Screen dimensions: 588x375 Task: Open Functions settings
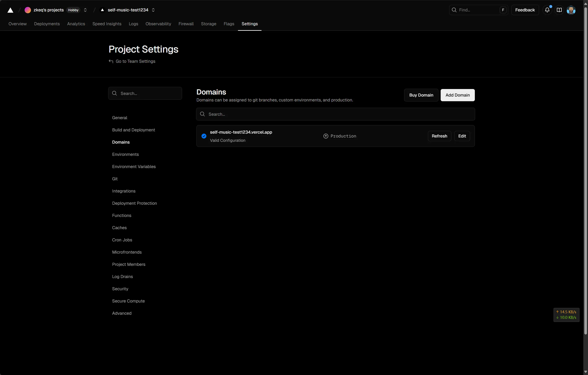(122, 215)
